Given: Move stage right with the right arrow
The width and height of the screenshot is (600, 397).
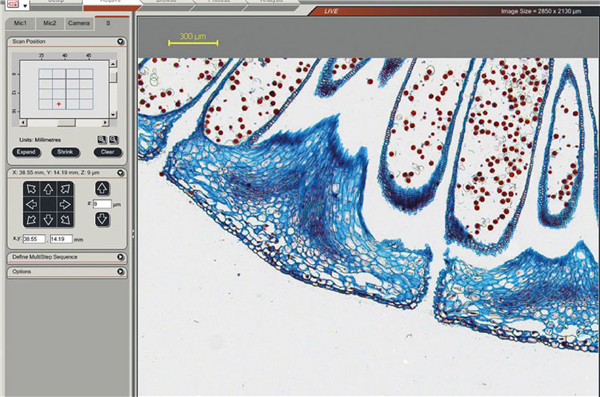Looking at the screenshot, I should 65,204.
